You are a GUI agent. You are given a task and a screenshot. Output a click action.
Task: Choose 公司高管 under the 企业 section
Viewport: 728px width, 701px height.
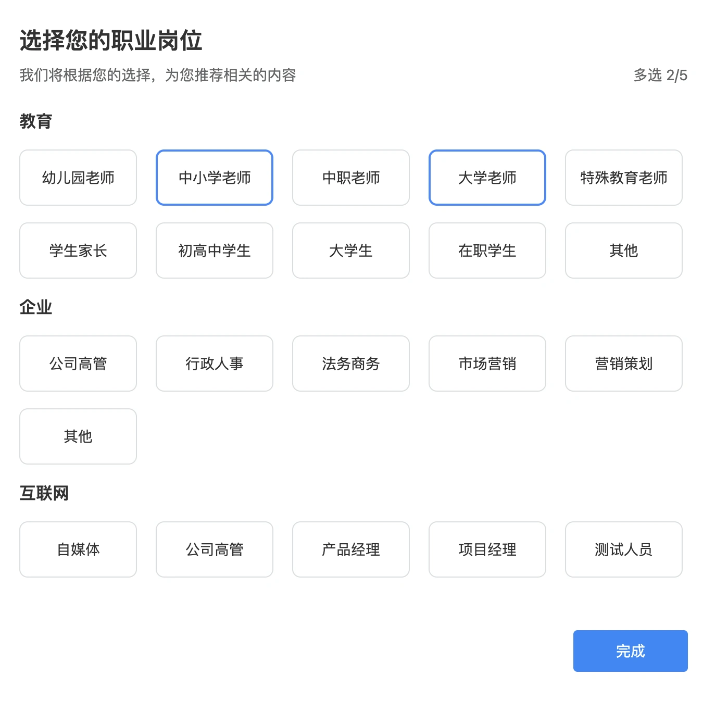(78, 364)
